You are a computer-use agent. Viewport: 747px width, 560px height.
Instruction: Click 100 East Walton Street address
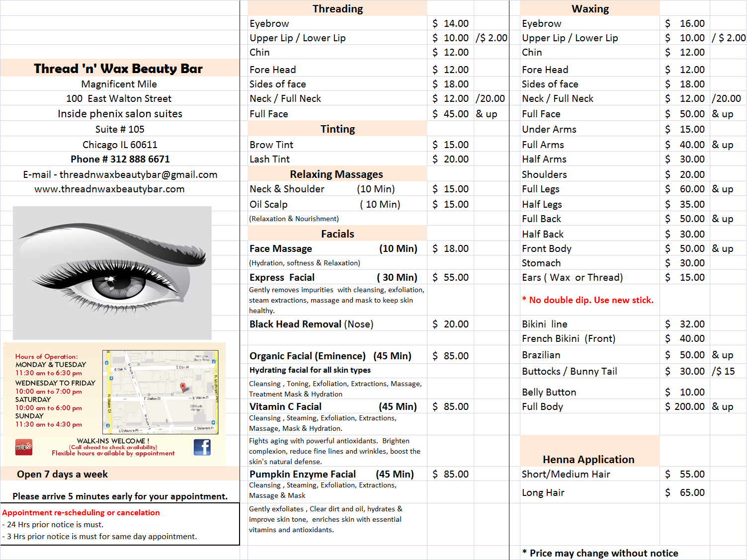point(119,98)
